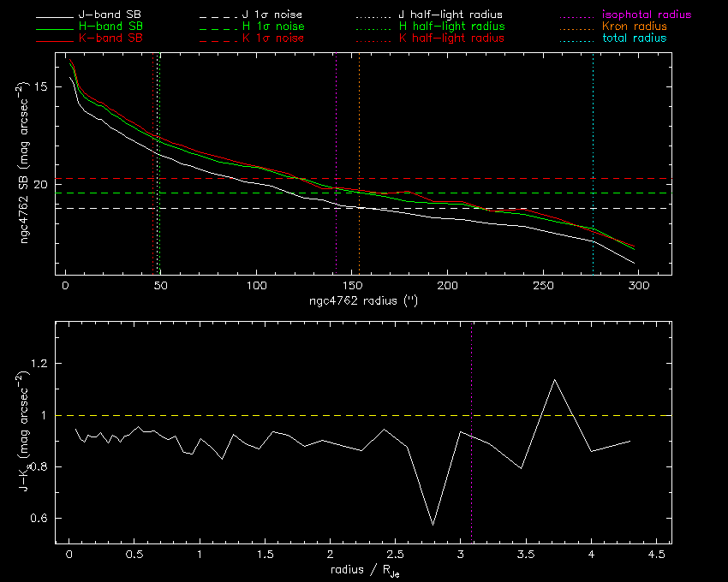This screenshot has height=582, width=728.
Task: Click the 'K-band SB' legend label
Action: point(110,38)
